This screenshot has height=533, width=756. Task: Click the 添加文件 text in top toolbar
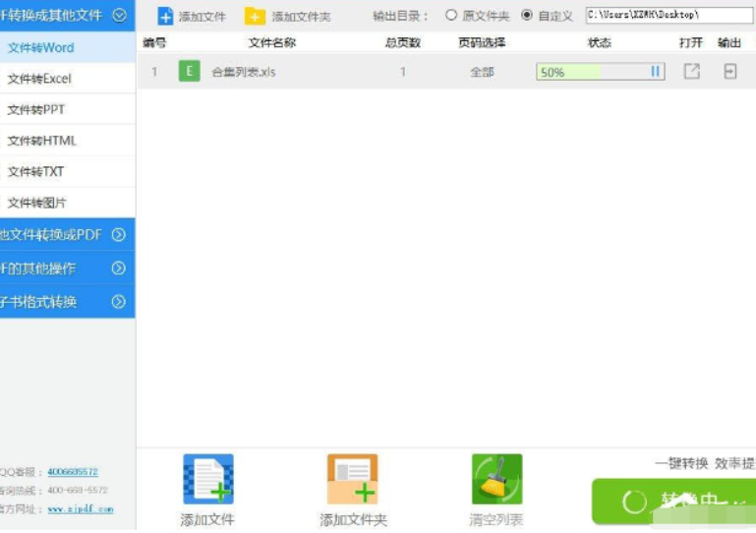tap(202, 17)
